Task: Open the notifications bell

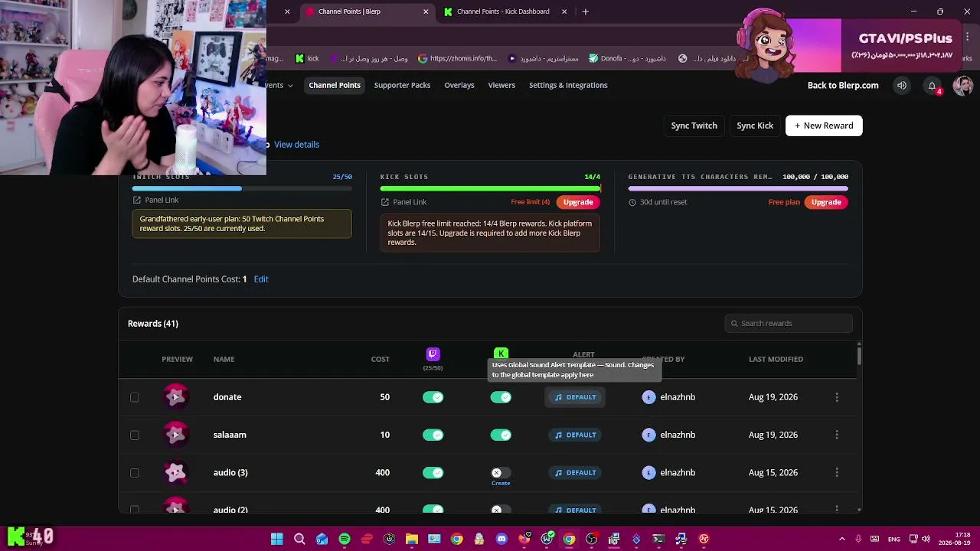Action: tap(932, 86)
